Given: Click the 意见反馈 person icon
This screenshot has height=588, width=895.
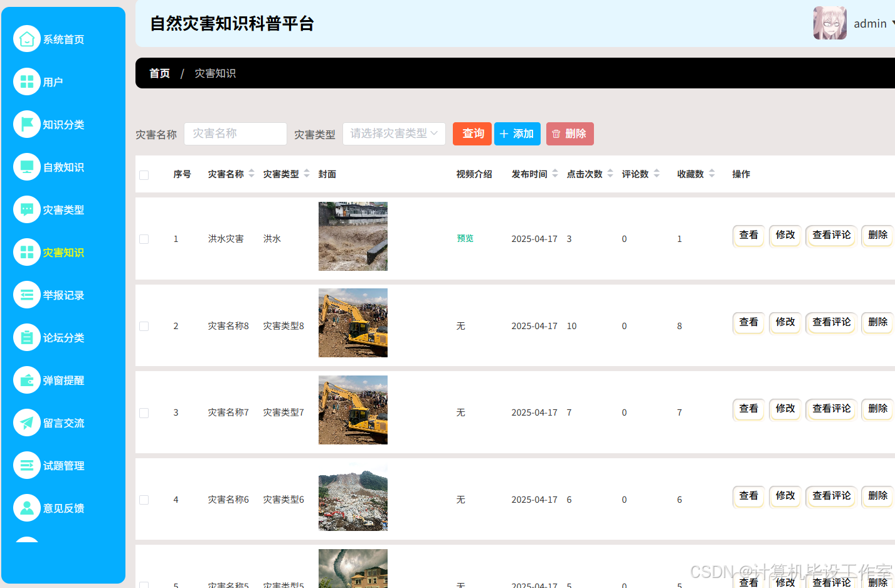Looking at the screenshot, I should coord(27,508).
